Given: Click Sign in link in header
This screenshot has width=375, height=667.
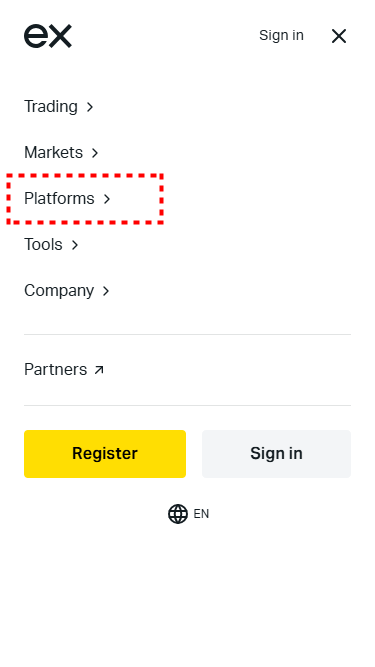Looking at the screenshot, I should click(x=281, y=35).
